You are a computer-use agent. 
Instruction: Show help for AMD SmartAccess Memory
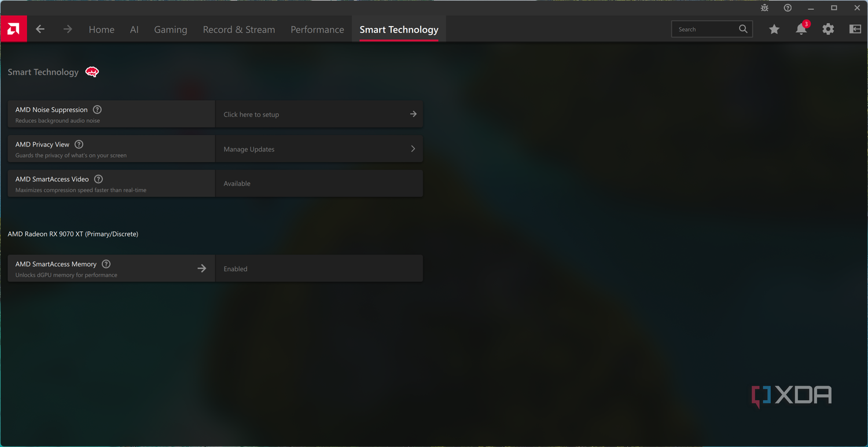click(106, 264)
